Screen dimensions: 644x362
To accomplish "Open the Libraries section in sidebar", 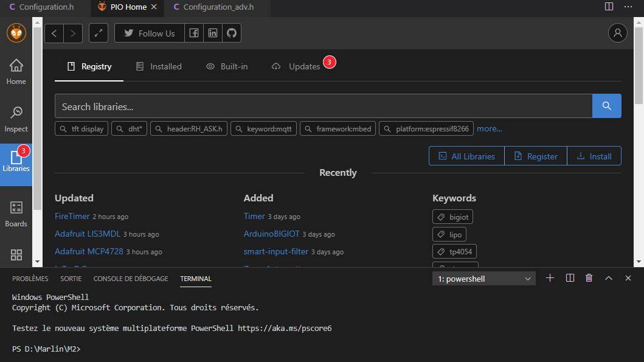I will [x=16, y=164].
